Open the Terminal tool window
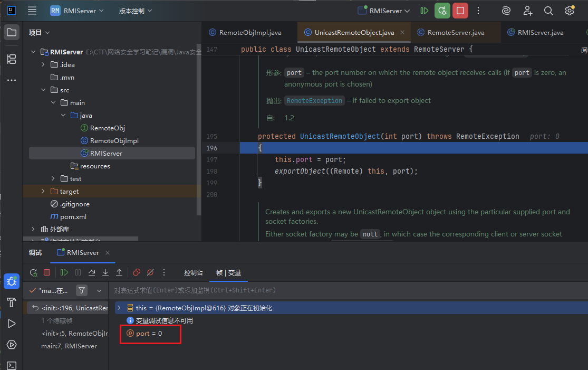 (x=11, y=365)
